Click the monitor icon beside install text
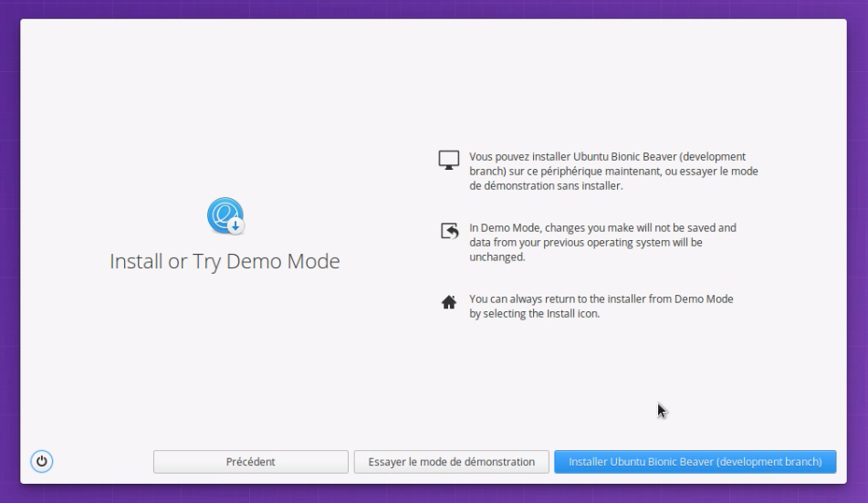 [449, 160]
